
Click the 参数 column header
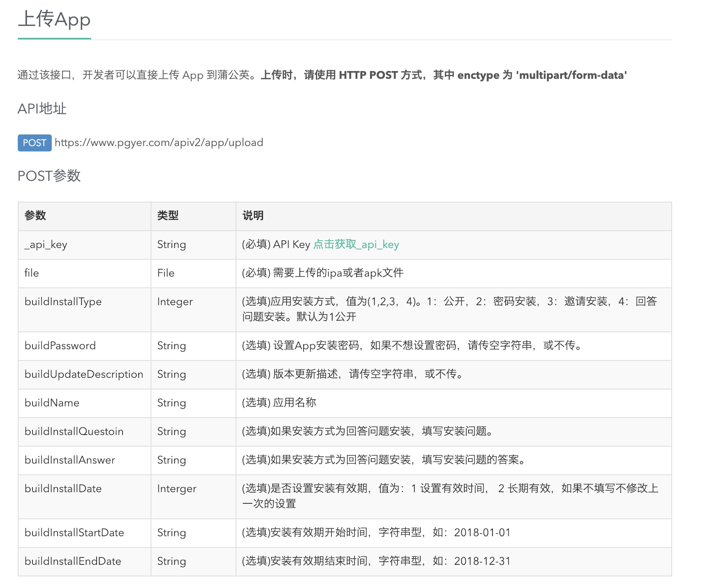[x=85, y=216]
